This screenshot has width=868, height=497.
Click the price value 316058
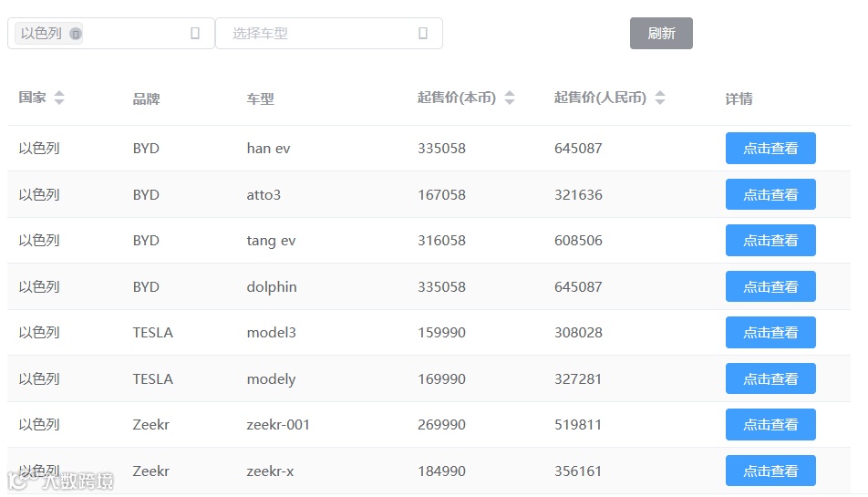coord(441,241)
